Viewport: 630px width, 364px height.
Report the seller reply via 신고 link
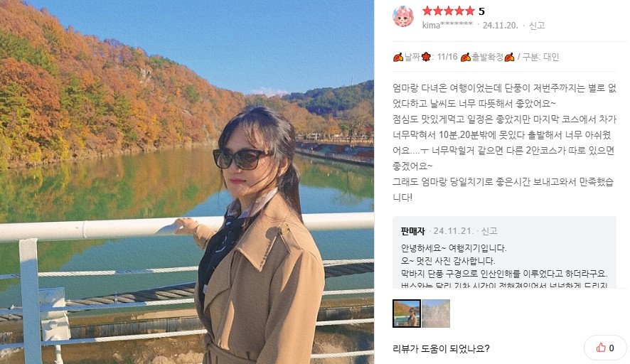pos(489,231)
